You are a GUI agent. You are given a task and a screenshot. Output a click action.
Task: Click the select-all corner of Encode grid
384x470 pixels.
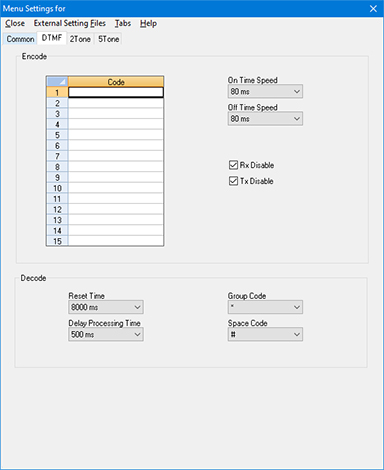[57, 82]
